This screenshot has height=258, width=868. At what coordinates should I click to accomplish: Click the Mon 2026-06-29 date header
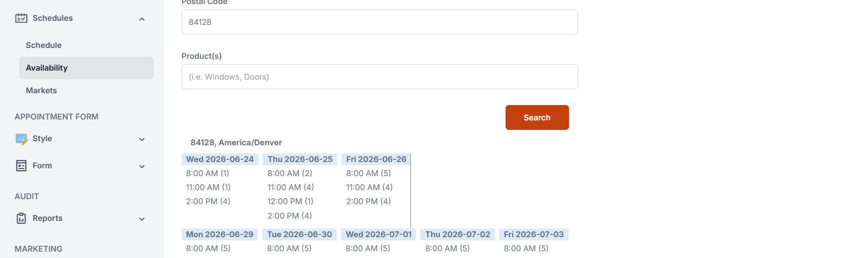pos(220,234)
